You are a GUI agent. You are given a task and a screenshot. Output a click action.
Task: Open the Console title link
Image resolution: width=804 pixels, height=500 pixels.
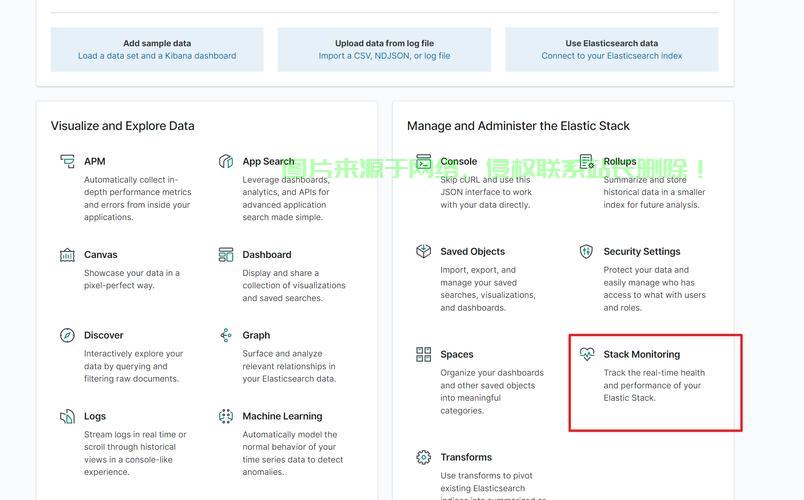pyautogui.click(x=458, y=162)
